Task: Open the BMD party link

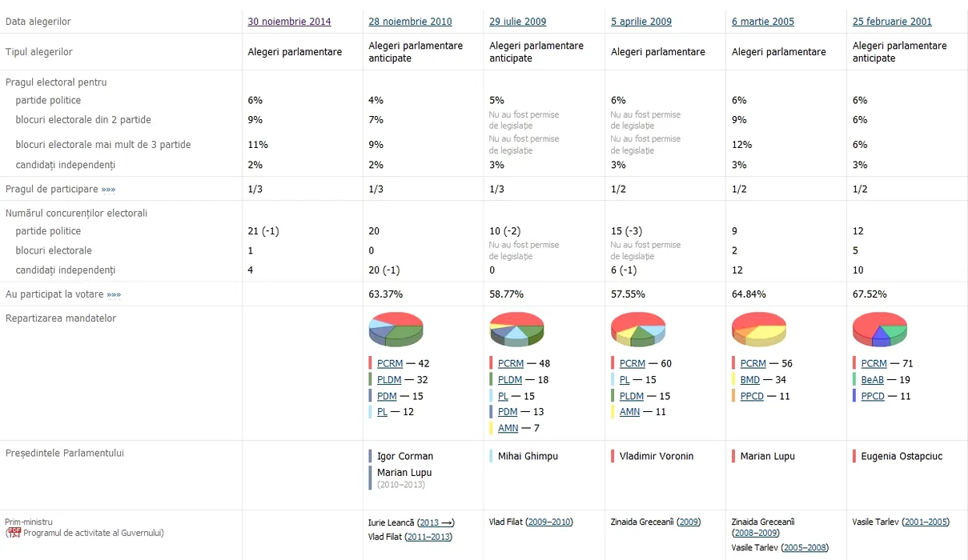Action: [x=750, y=380]
